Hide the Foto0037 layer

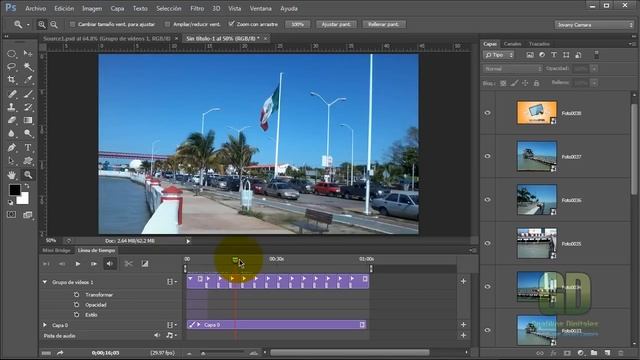[x=487, y=156]
